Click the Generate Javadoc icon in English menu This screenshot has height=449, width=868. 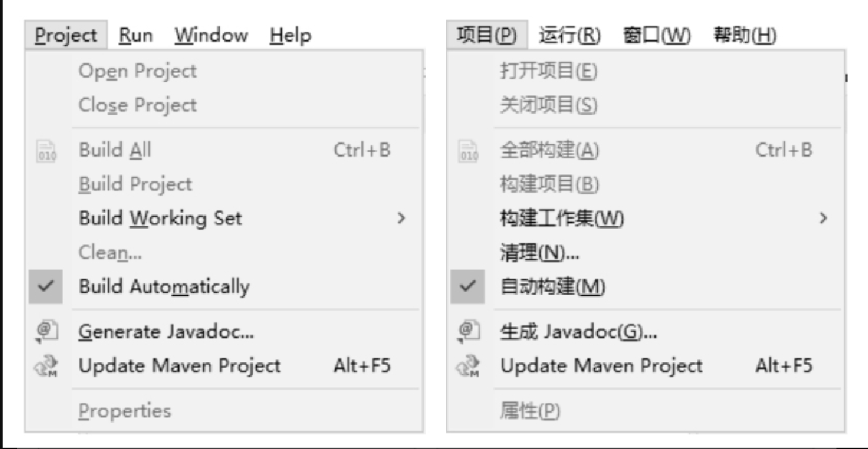(45, 331)
